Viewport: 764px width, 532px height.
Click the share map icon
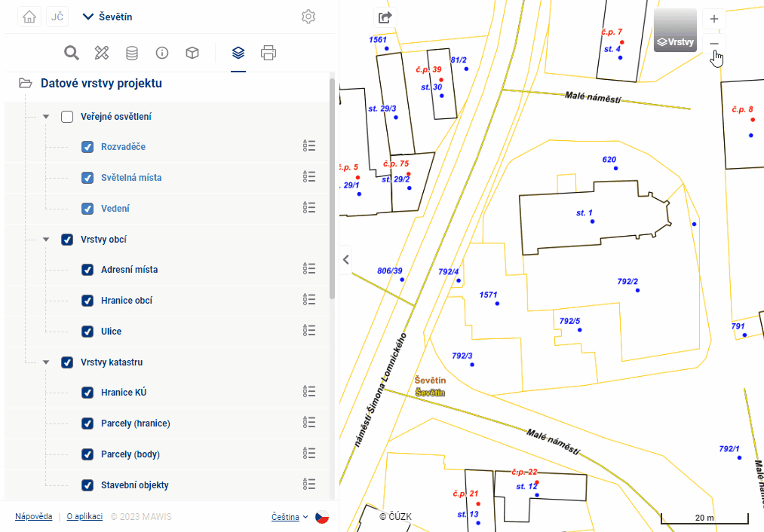(385, 17)
